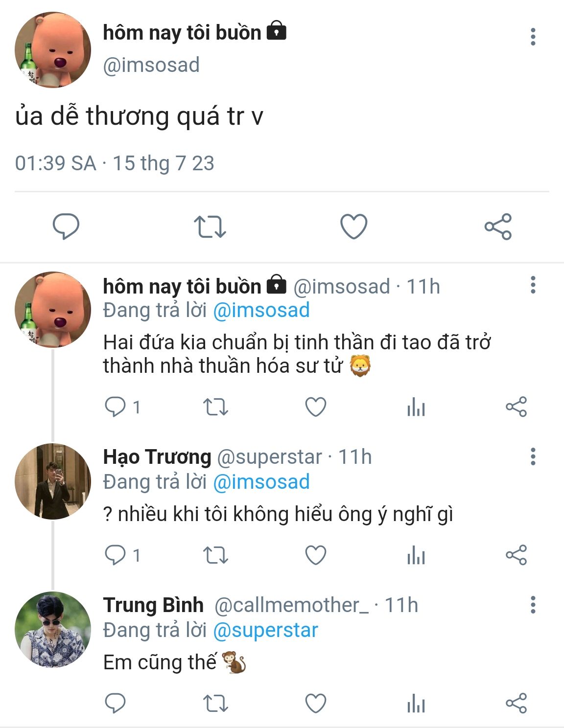Image resolution: width=564 pixels, height=728 pixels.
Task: Retweet the main tweet
Action: (x=210, y=227)
